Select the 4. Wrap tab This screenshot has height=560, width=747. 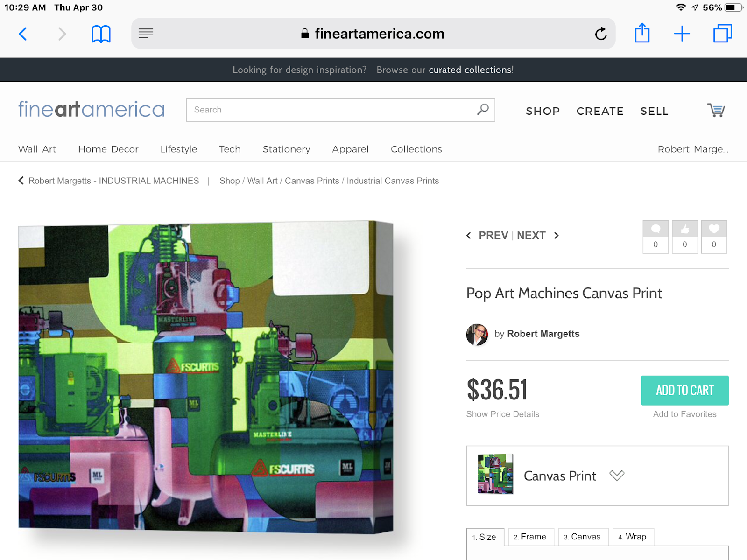click(x=633, y=537)
